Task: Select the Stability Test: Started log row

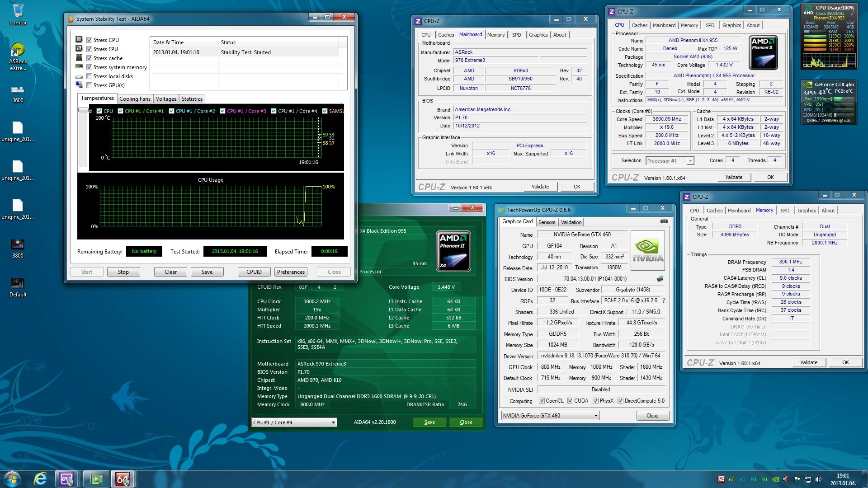Action: tap(244, 52)
